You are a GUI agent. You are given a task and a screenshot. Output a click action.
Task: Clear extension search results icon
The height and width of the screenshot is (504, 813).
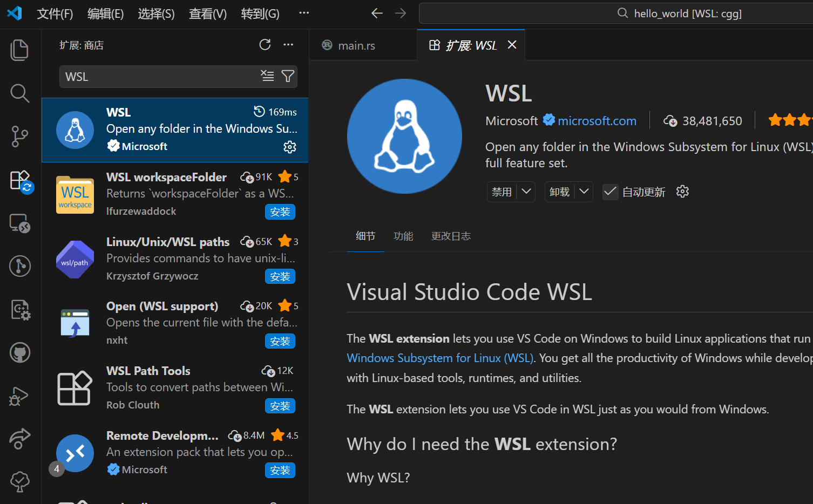267,76
